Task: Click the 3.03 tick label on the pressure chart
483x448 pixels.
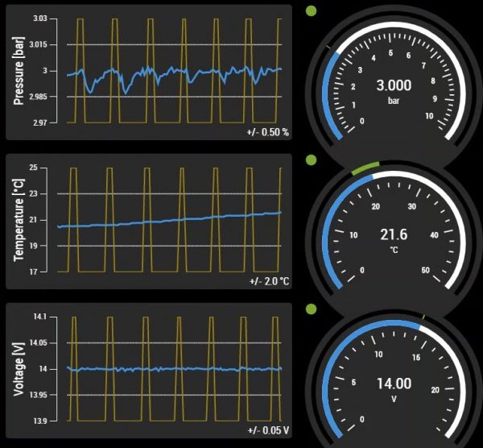Action: [37, 19]
